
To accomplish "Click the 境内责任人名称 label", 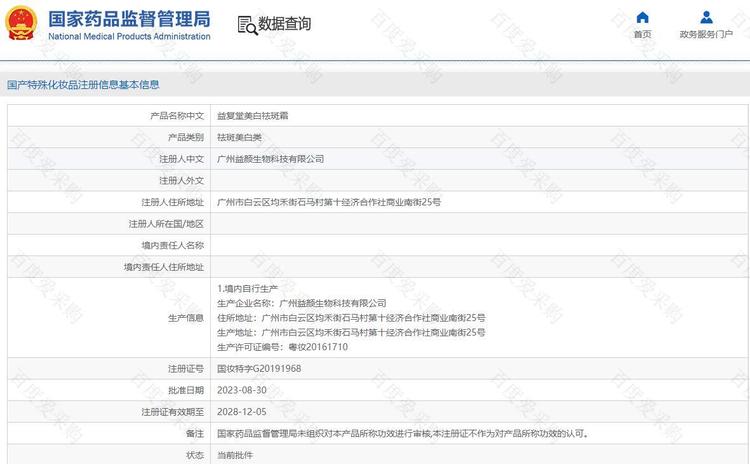I will click(x=173, y=245).
